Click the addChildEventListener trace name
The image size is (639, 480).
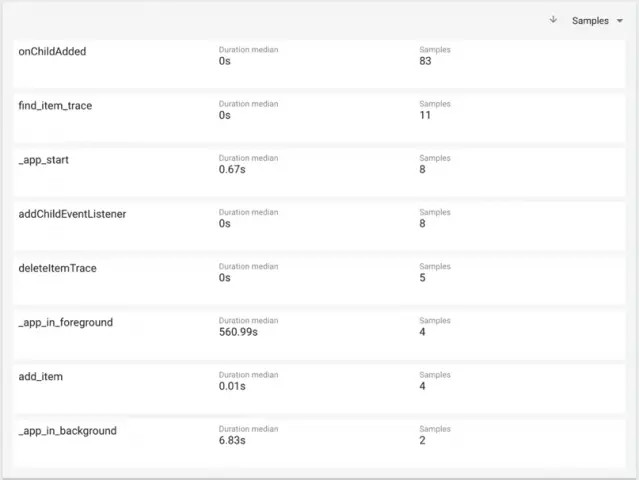click(72, 214)
